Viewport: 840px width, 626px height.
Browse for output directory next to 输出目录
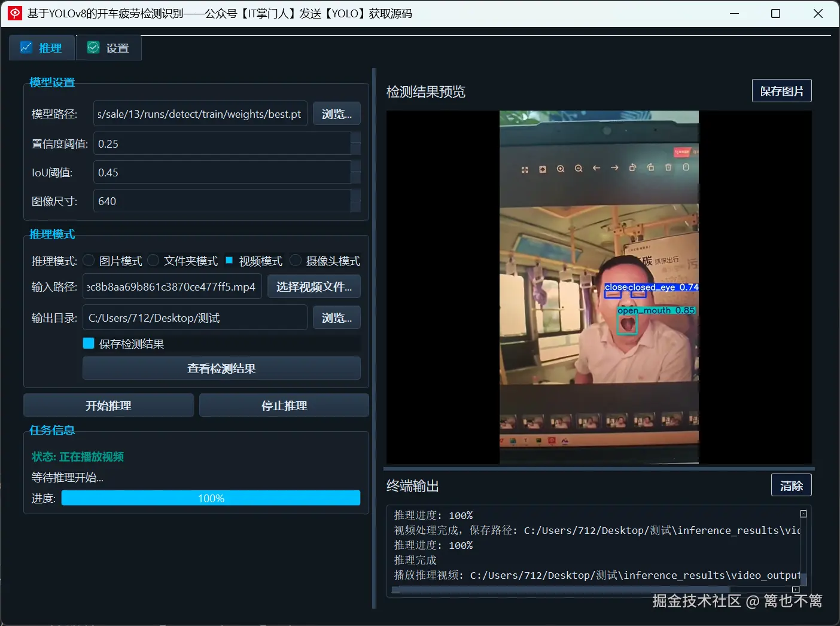tap(337, 317)
